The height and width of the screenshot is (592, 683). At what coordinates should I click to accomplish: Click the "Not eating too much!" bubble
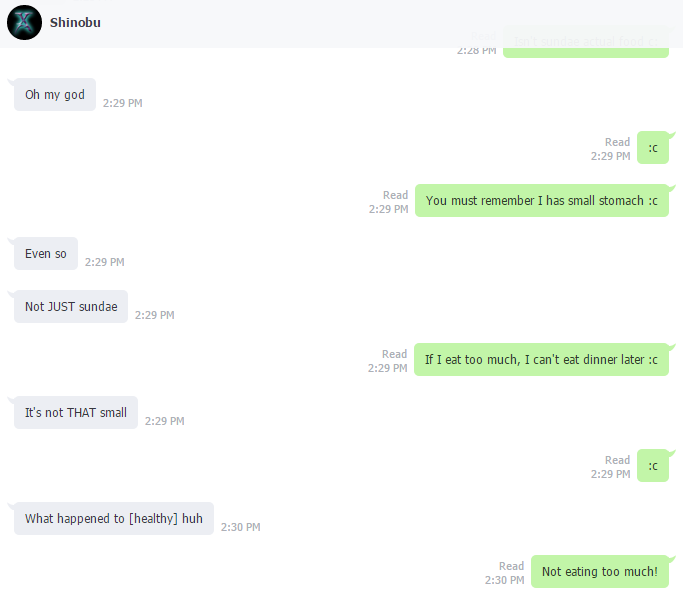pyautogui.click(x=600, y=572)
